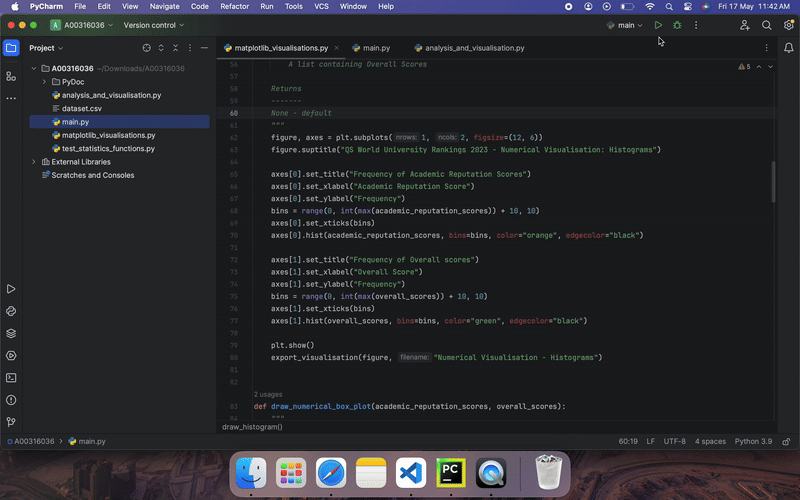The width and height of the screenshot is (800, 500).
Task: Toggle the Project tool window folder button
Action: [x=11, y=48]
